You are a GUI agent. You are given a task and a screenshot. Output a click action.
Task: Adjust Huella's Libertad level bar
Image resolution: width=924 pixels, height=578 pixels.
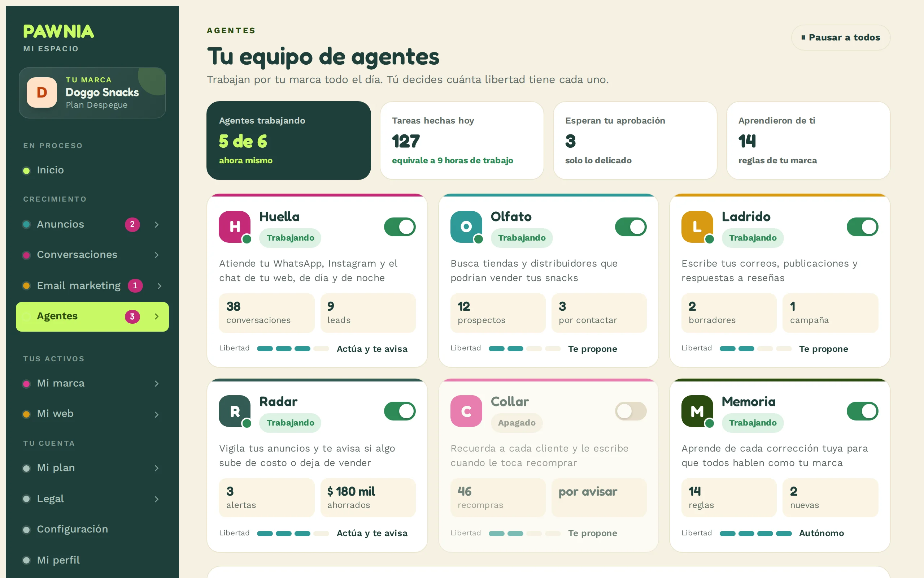tap(293, 349)
